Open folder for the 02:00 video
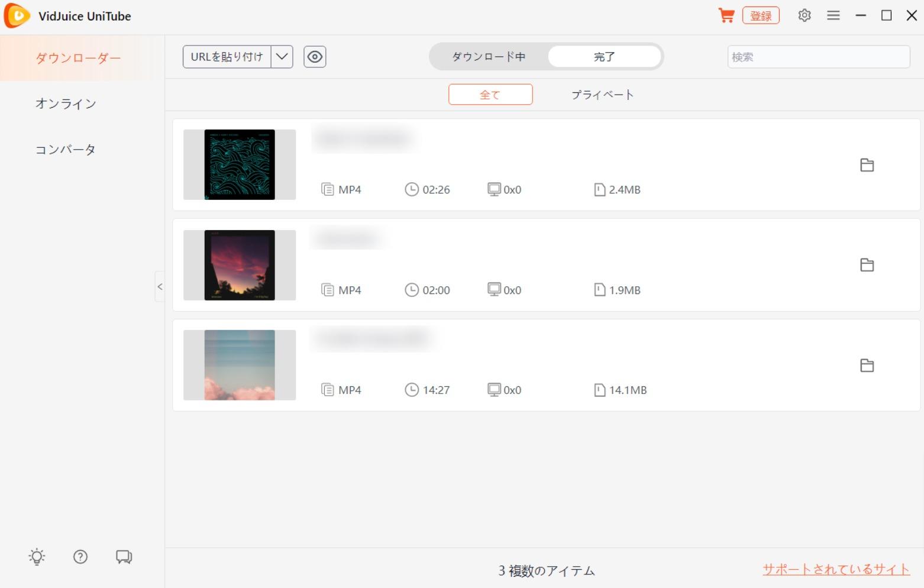The image size is (924, 588). pos(867,265)
